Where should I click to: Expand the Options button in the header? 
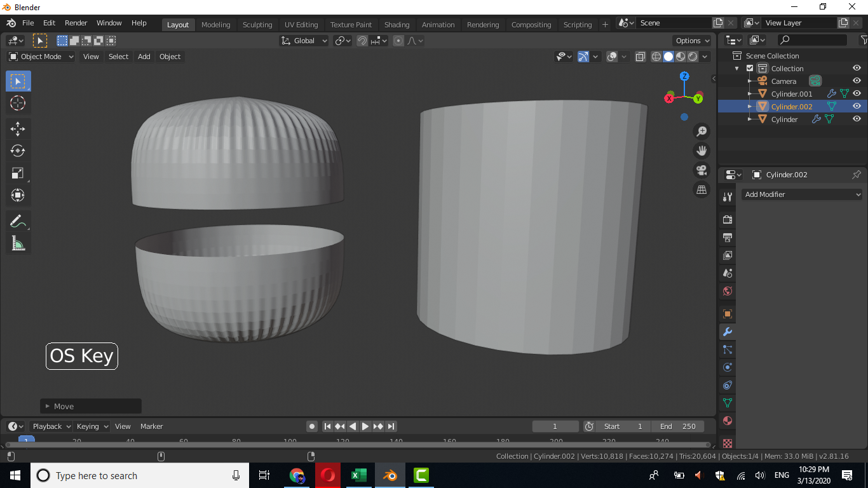click(691, 40)
